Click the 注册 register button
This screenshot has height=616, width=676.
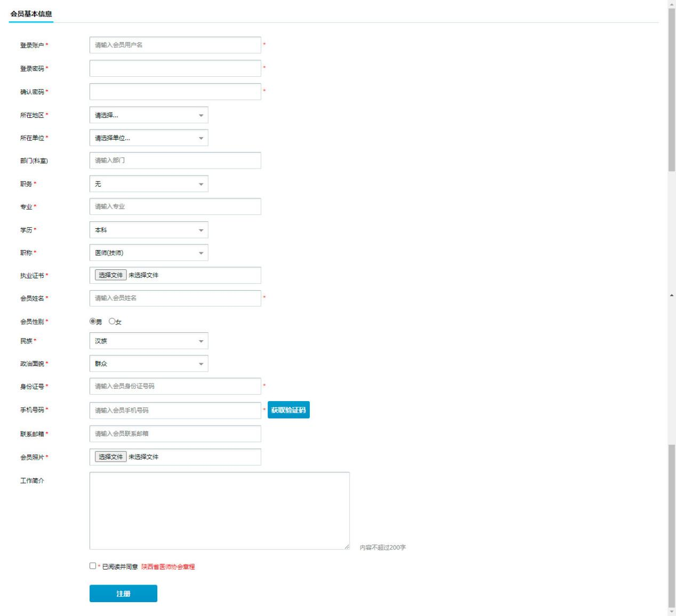123,594
